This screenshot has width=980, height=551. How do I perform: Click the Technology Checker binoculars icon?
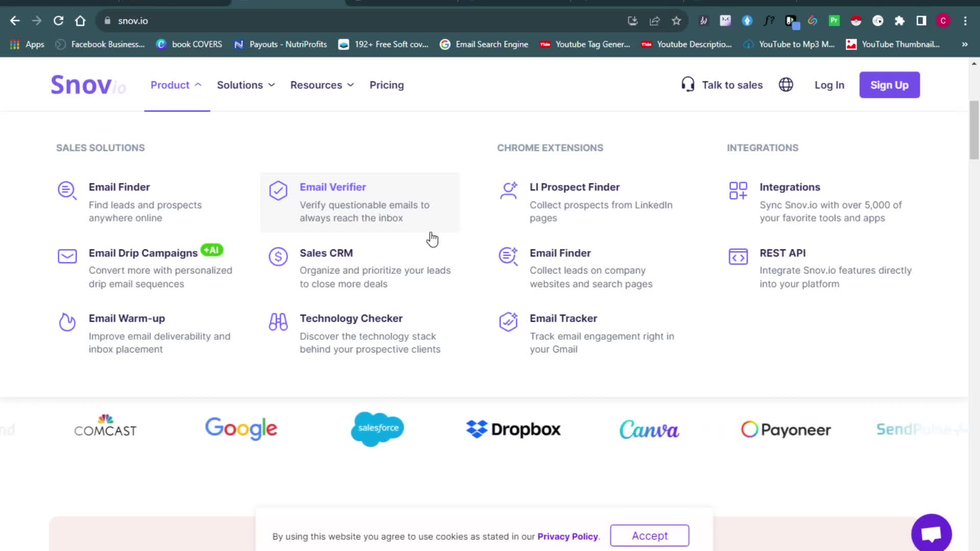pos(278,322)
